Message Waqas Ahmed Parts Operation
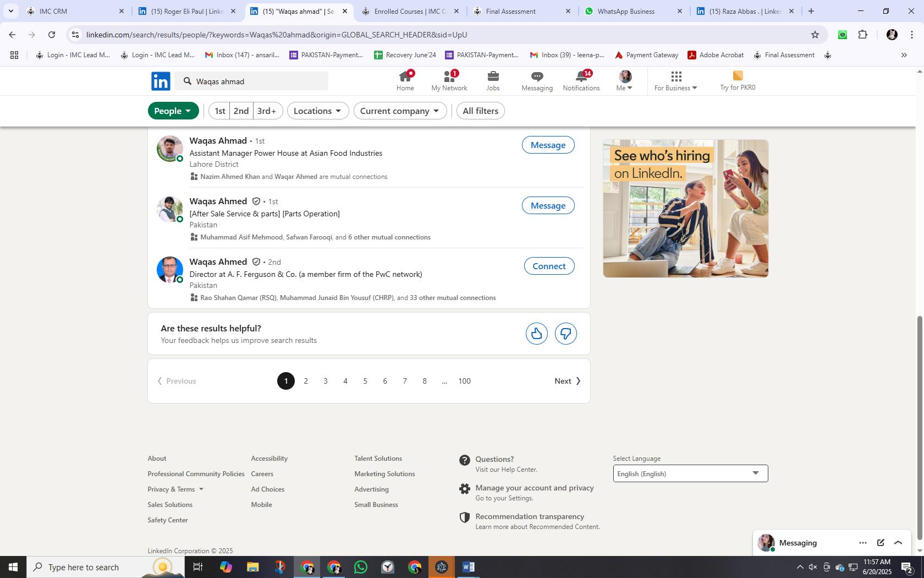 click(x=548, y=205)
